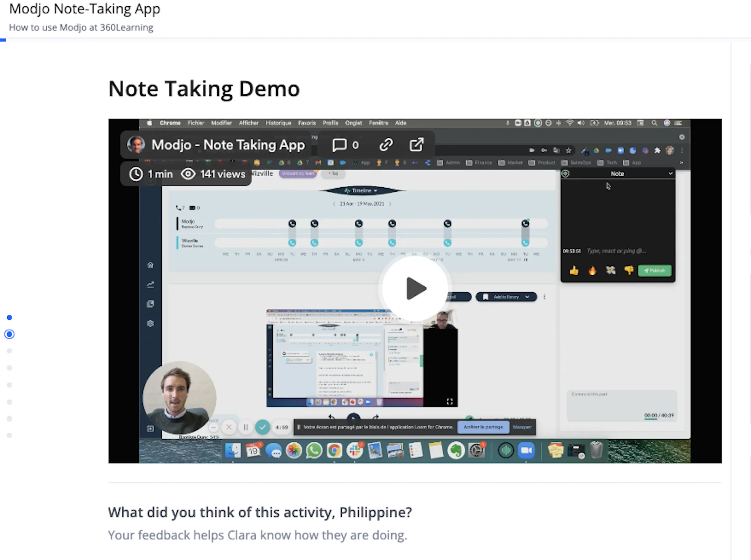751x560 pixels.
Task: Open the 'Modjo - Note Taking App' Loom title
Action: [x=228, y=145]
